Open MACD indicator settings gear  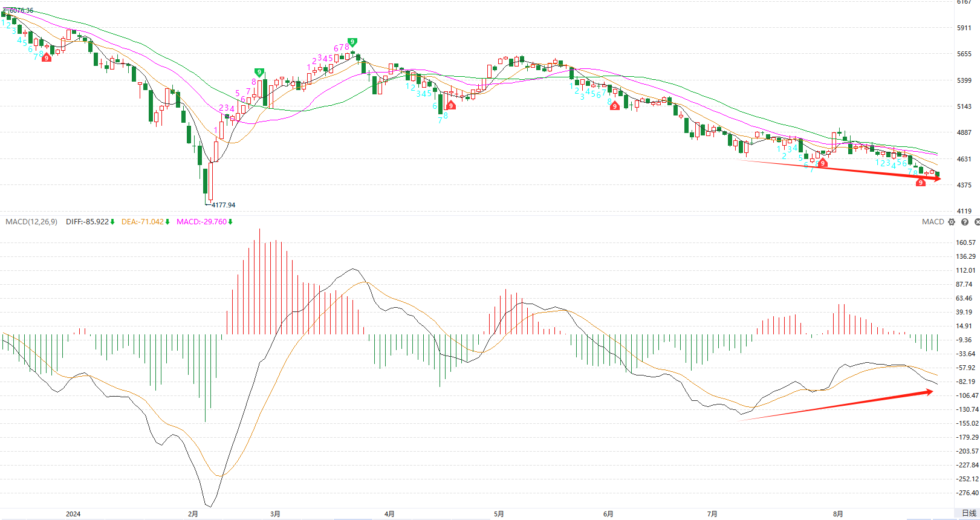tap(952, 222)
